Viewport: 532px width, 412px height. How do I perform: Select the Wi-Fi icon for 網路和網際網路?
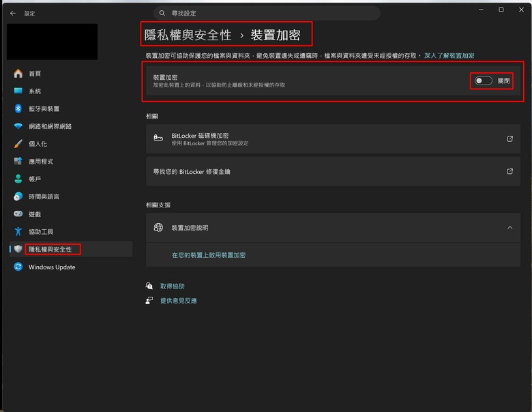coord(18,126)
